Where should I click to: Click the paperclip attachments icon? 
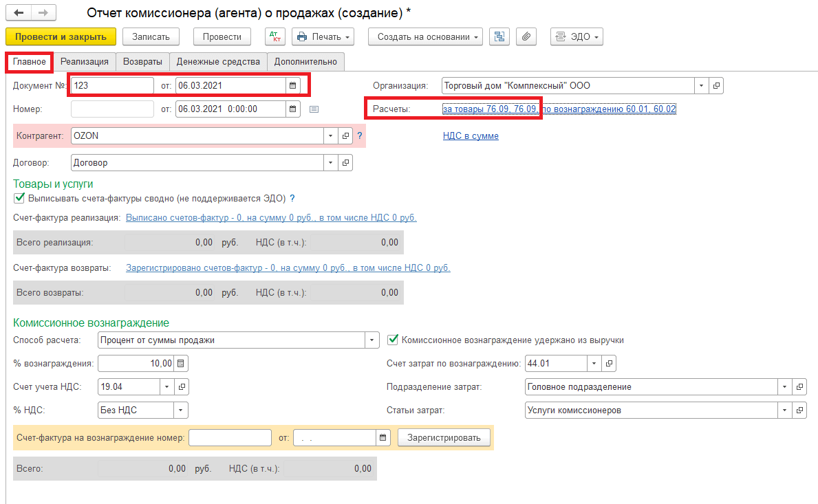(526, 36)
